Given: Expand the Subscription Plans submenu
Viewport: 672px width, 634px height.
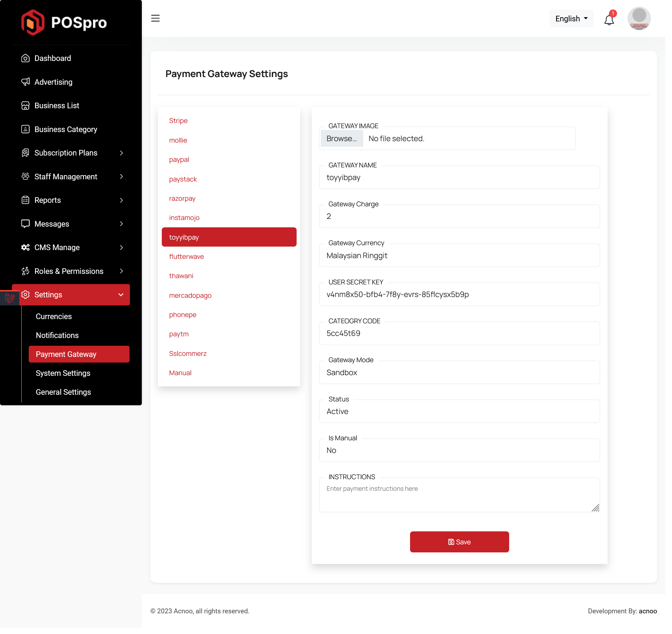Looking at the screenshot, I should tap(121, 153).
